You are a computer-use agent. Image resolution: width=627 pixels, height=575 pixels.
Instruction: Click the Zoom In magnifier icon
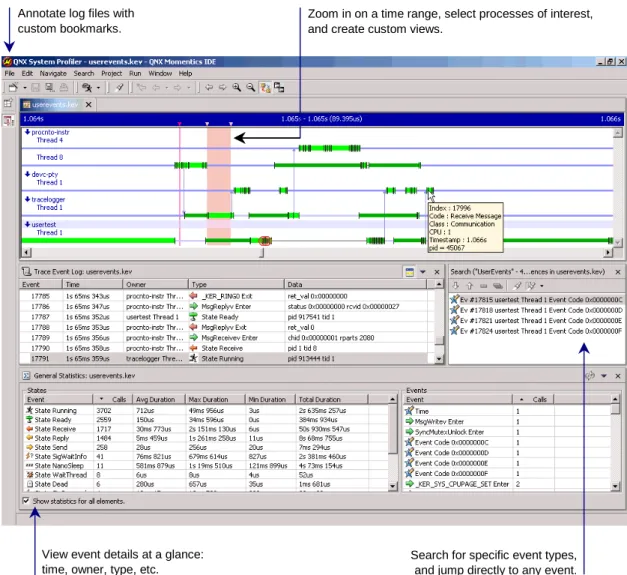pyautogui.click(x=237, y=87)
